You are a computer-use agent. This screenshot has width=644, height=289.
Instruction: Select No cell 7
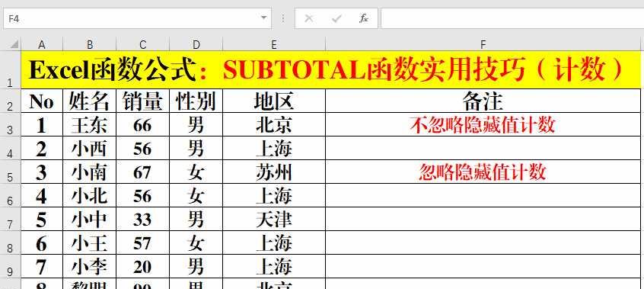pyautogui.click(x=41, y=267)
